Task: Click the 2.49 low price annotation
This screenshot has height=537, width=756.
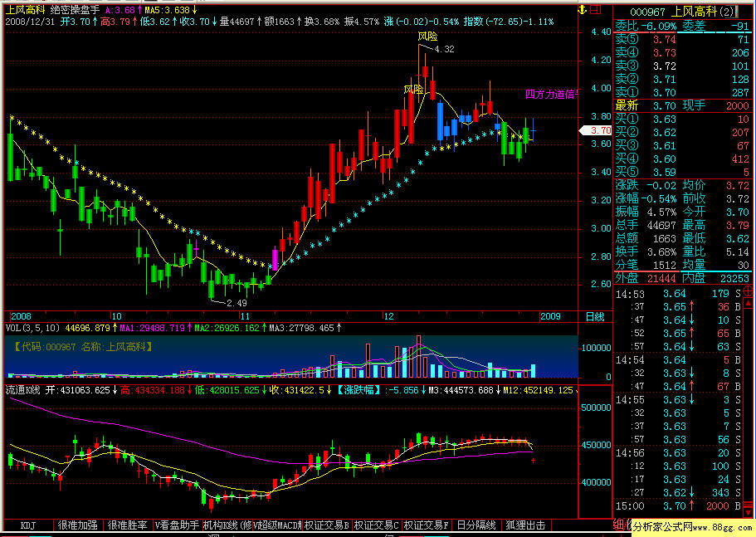Action: tap(237, 303)
